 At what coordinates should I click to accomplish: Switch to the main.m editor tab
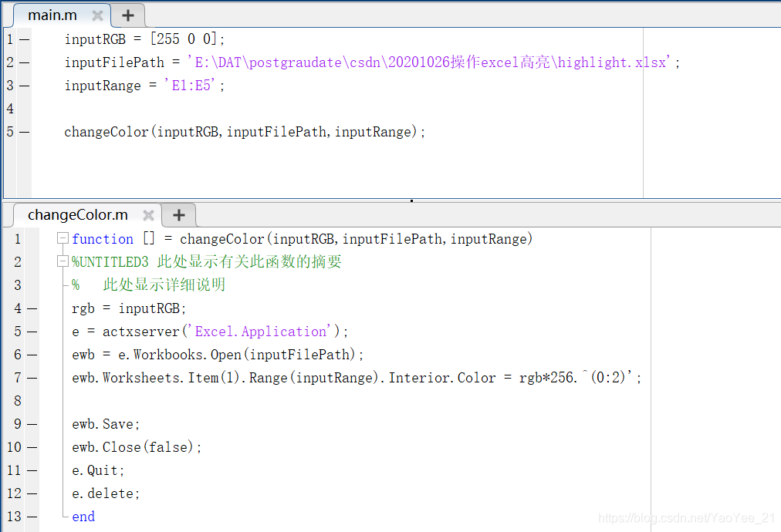coord(52,15)
